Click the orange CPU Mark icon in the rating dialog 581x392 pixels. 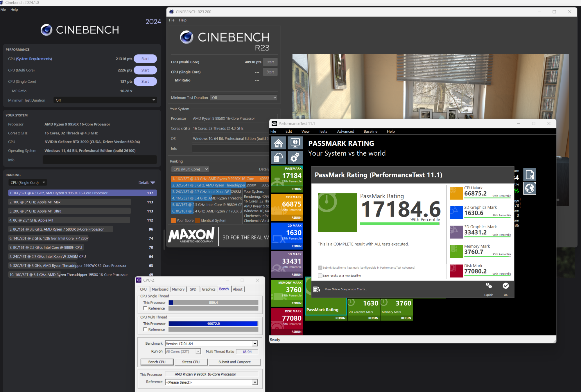click(x=456, y=193)
